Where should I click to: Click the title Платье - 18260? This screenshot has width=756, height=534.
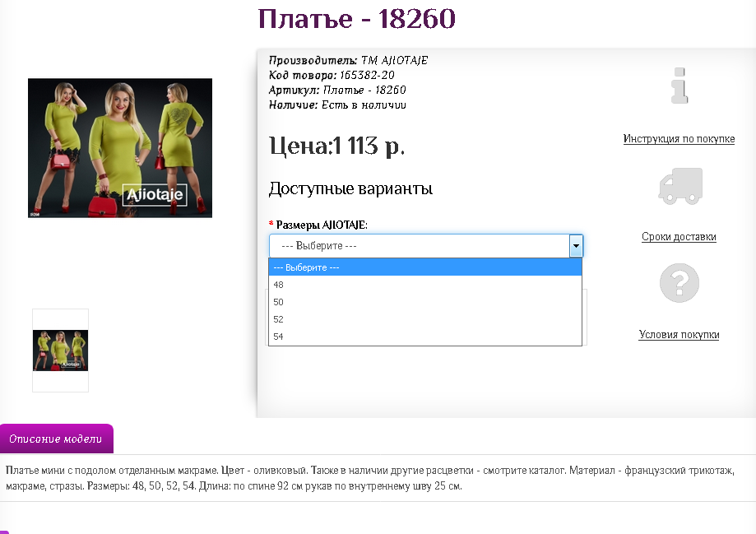(x=356, y=19)
